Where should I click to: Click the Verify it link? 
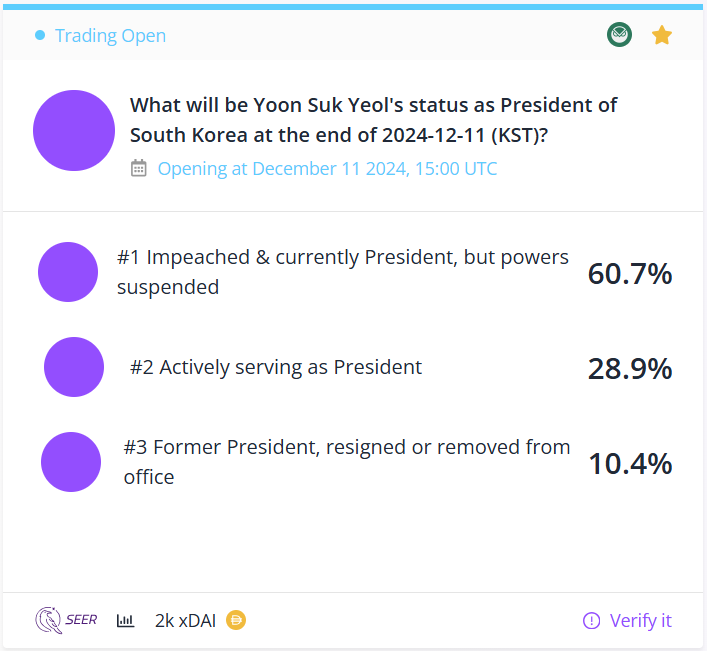pos(627,621)
